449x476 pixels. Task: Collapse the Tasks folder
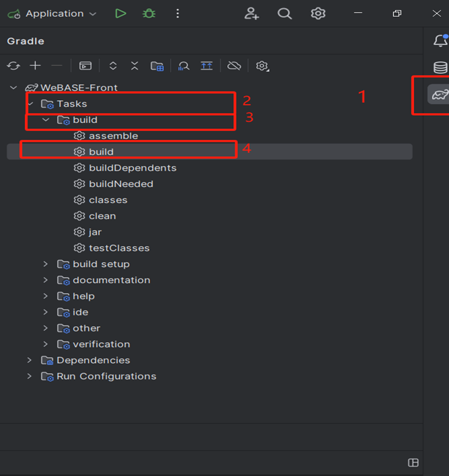pos(30,104)
